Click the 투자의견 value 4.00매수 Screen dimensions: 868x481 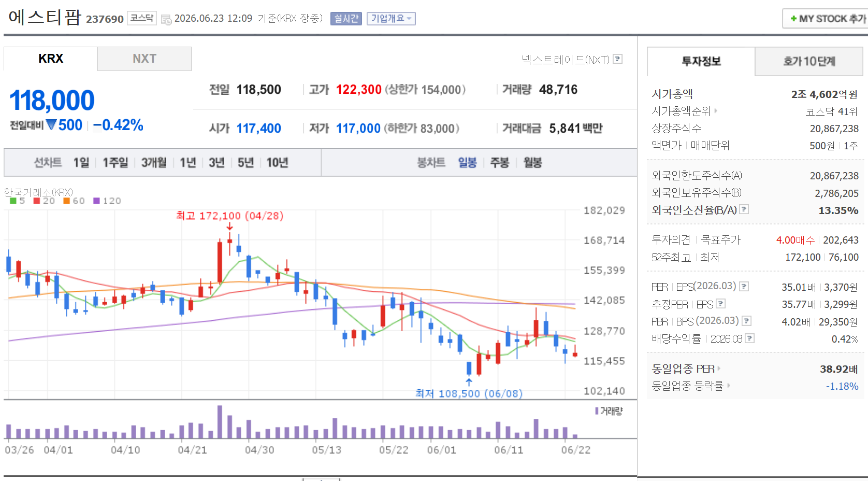(x=795, y=240)
